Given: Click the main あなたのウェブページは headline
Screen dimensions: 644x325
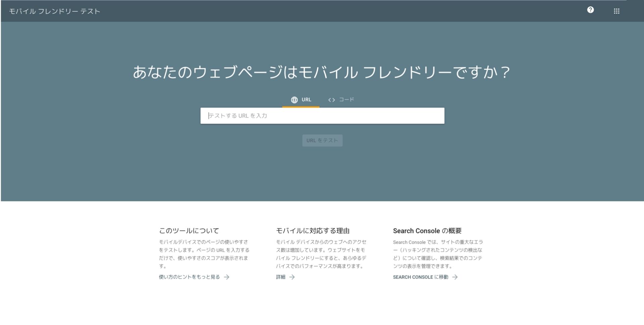Looking at the screenshot, I should 321,72.
